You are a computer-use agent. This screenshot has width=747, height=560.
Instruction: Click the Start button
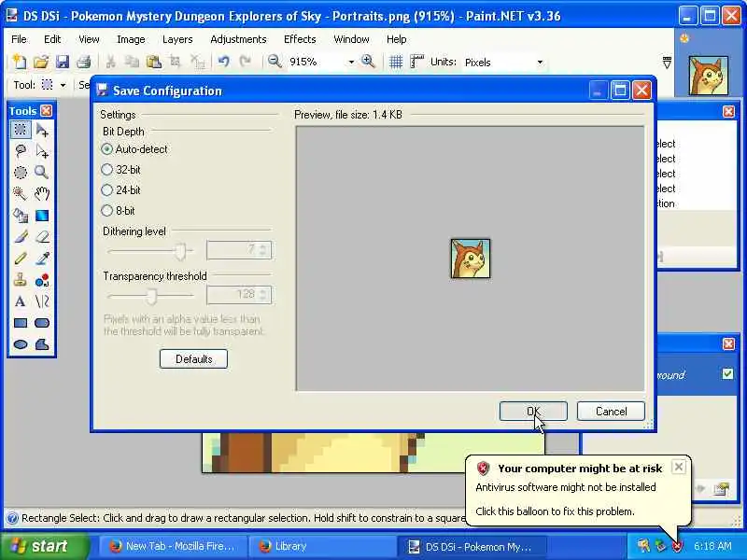pyautogui.click(x=45, y=546)
